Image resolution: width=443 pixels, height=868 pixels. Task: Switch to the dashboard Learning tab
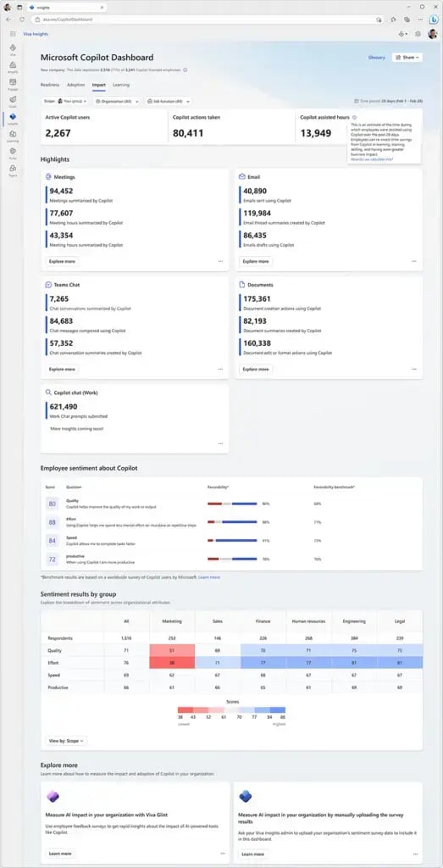point(121,86)
